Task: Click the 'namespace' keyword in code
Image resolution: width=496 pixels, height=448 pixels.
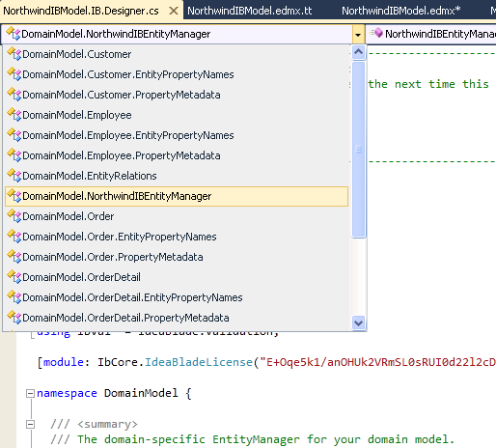Action: pyautogui.click(x=67, y=393)
